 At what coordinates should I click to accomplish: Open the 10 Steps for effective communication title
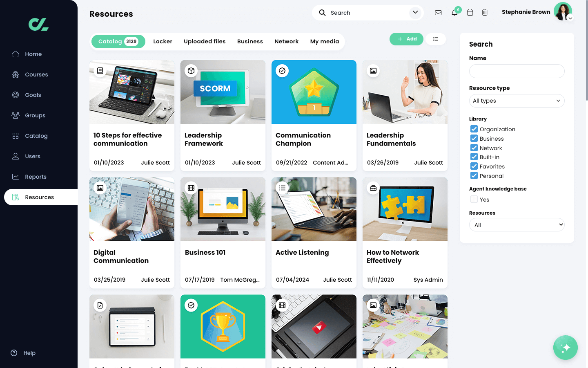click(127, 139)
